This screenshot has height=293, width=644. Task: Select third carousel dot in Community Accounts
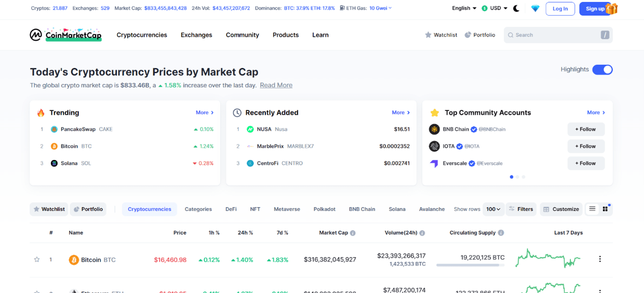(523, 177)
